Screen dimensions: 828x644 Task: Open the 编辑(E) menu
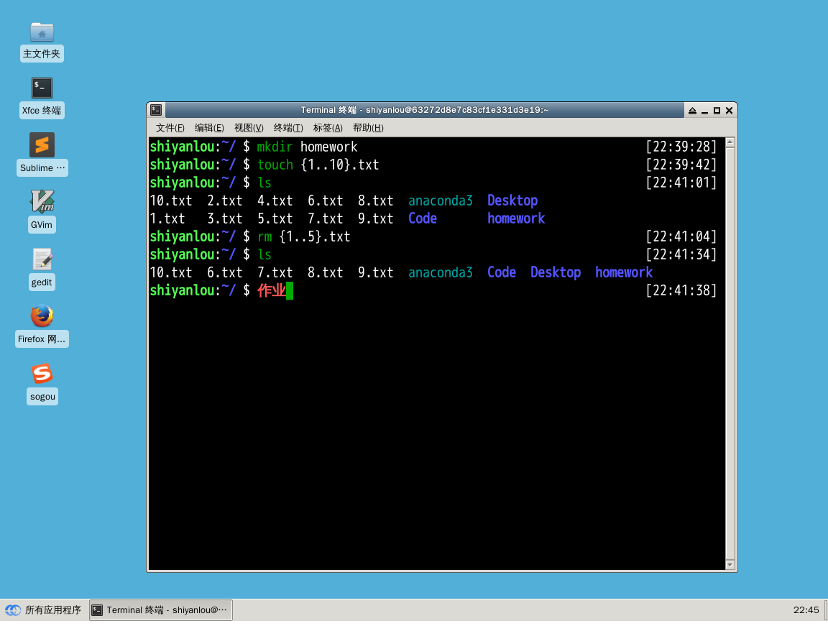pos(208,127)
